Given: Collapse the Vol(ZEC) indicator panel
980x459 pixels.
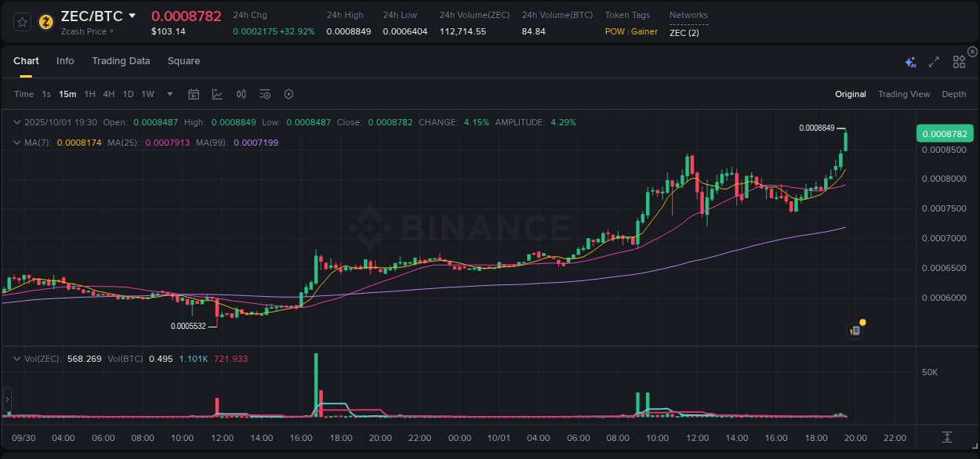Looking at the screenshot, I should pos(17,359).
